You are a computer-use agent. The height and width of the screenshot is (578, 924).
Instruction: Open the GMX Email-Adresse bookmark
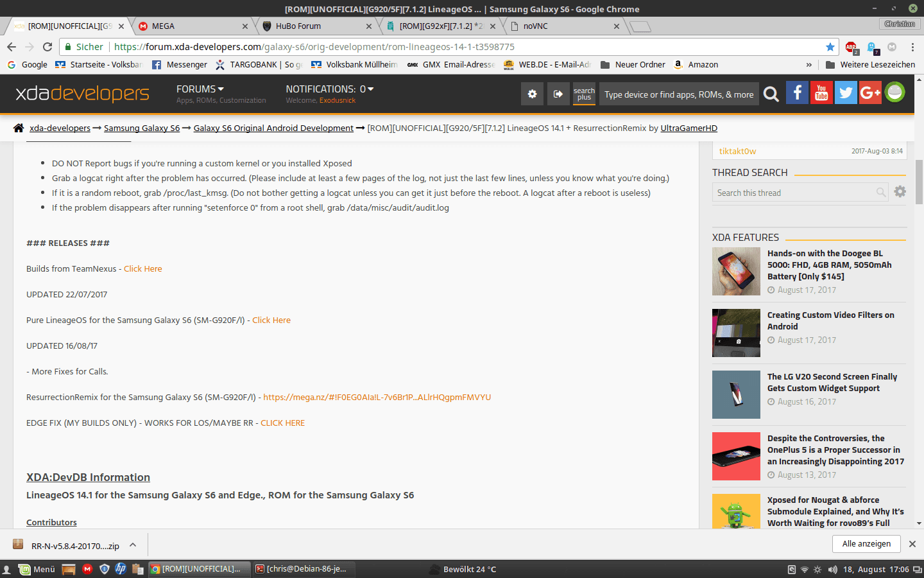tap(451, 65)
